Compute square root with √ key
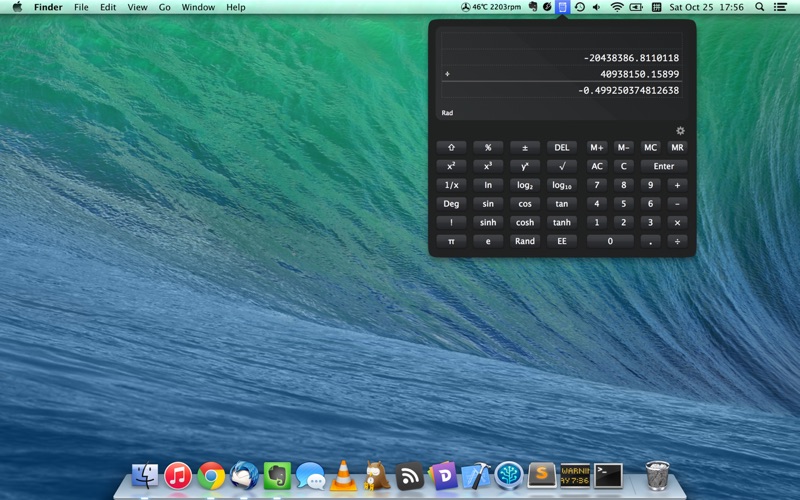This screenshot has height=500, width=800. tap(562, 166)
